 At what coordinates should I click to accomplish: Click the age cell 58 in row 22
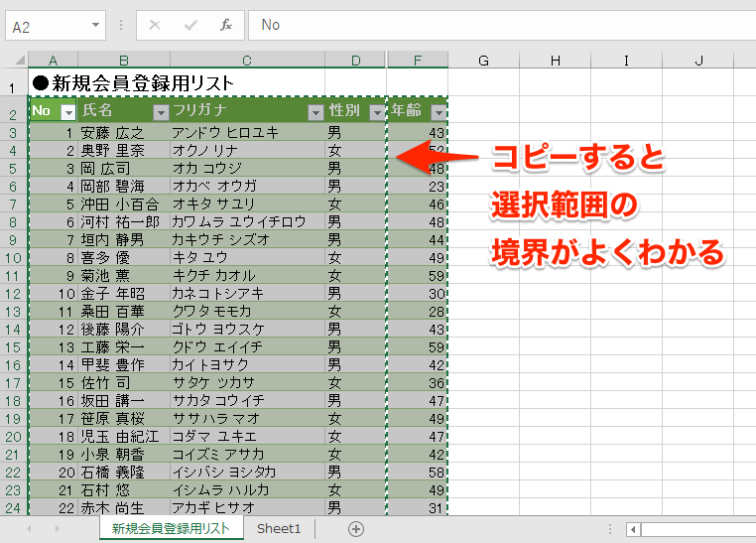pos(418,472)
